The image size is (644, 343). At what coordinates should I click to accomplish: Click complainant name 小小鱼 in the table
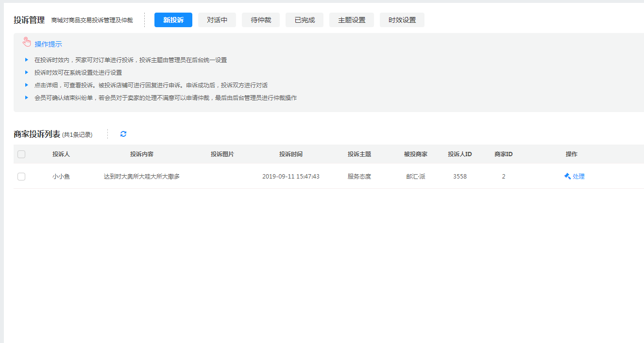coord(61,177)
